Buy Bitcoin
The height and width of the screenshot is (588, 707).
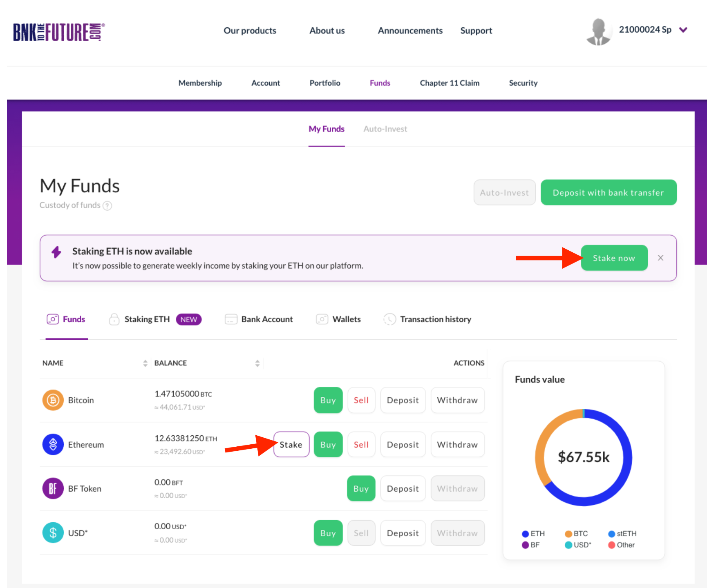tap(328, 400)
